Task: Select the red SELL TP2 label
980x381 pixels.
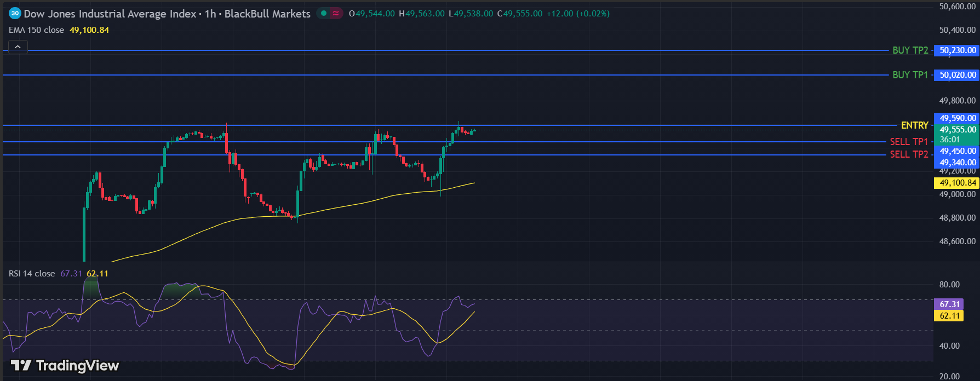Action: (x=908, y=154)
